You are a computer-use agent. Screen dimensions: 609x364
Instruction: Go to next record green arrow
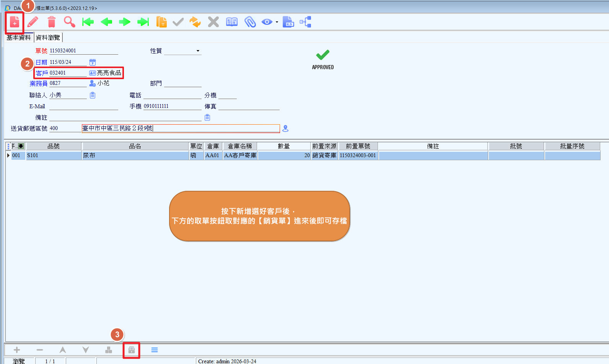[x=125, y=22]
